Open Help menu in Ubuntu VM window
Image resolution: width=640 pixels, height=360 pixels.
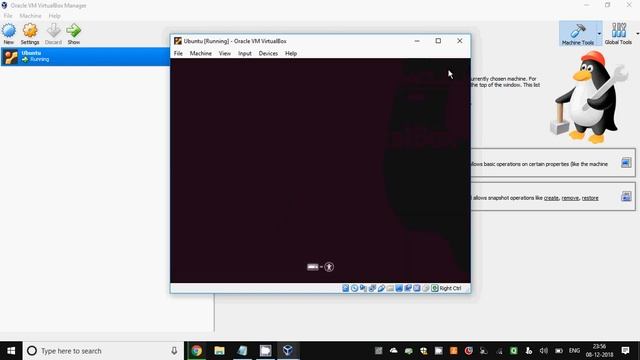click(291, 53)
